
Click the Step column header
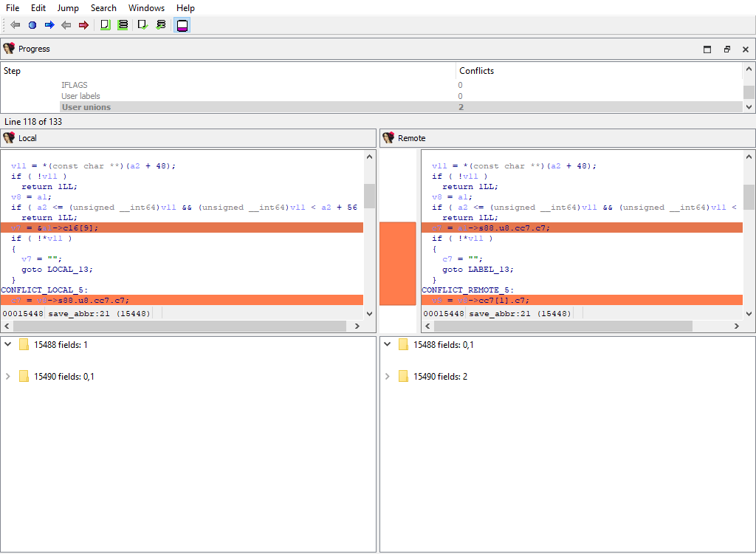pyautogui.click(x=13, y=71)
